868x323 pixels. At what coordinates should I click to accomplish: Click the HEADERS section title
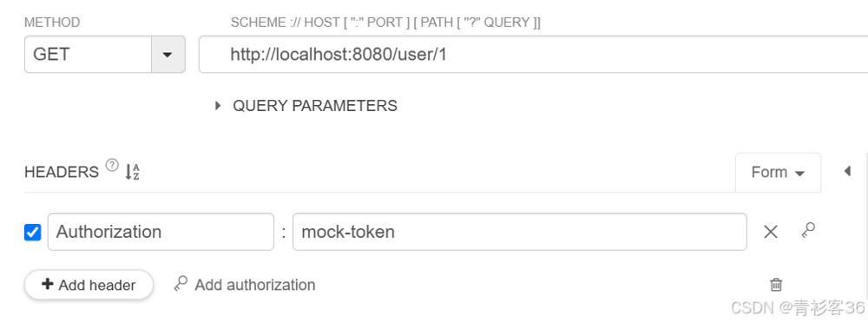62,172
